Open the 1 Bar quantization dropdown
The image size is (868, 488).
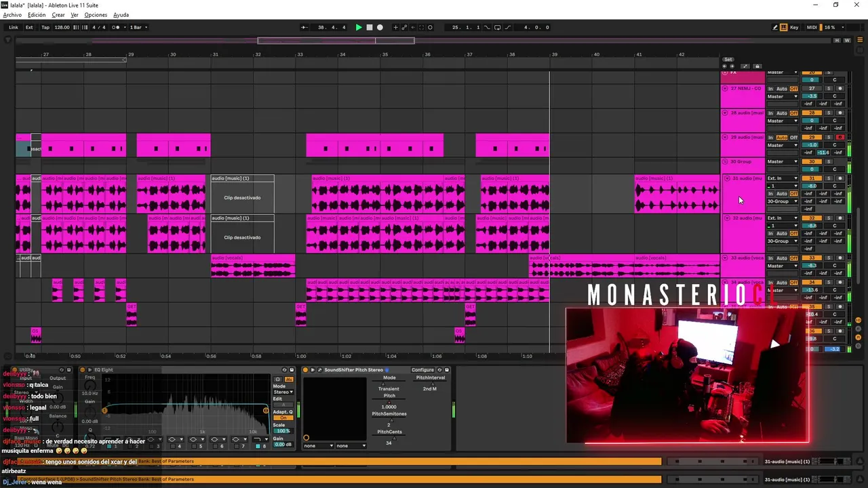click(x=138, y=27)
